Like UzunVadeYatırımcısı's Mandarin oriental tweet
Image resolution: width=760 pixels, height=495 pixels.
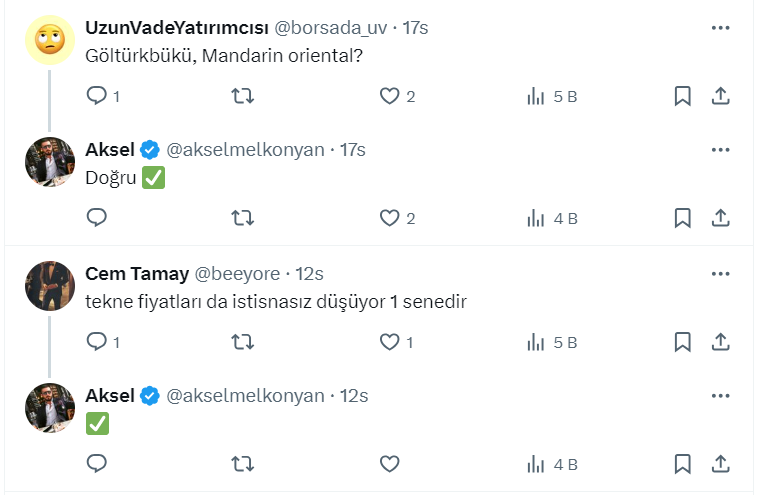(x=390, y=96)
